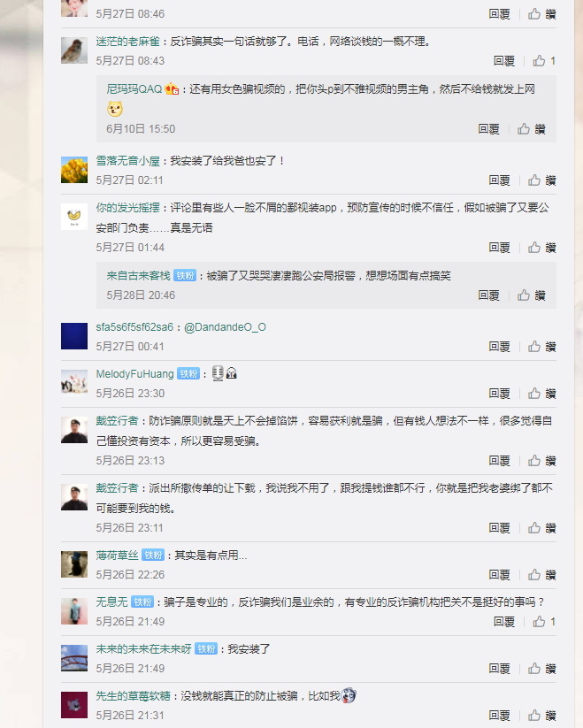Screen dimensions: 583x728
Task: Open 雪落无音小屋's profile via username
Action: tap(127, 161)
